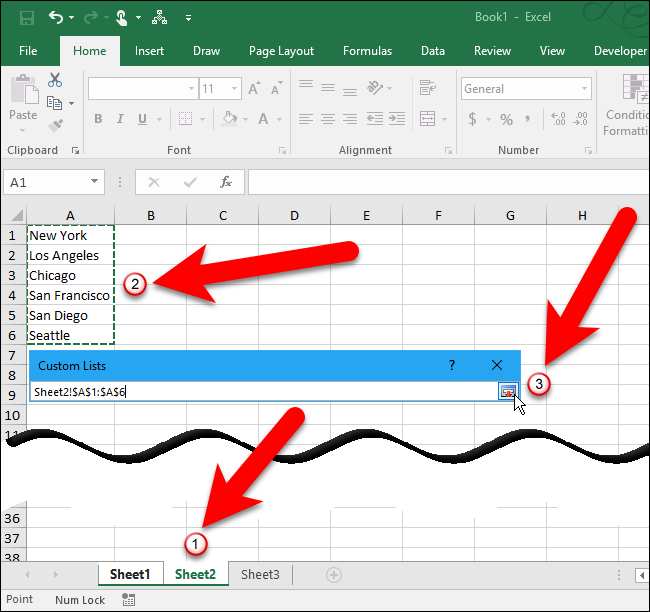Align text right
The width and height of the screenshot is (650, 612).
pyautogui.click(x=350, y=119)
